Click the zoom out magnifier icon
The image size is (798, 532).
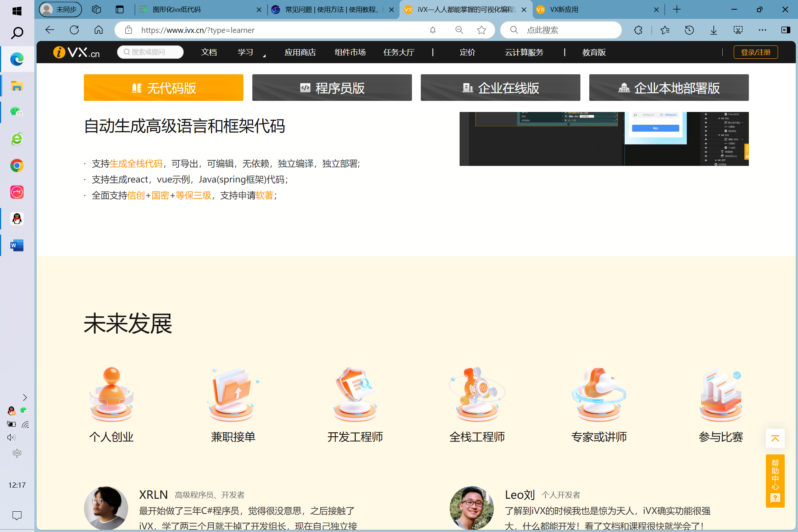click(x=459, y=30)
